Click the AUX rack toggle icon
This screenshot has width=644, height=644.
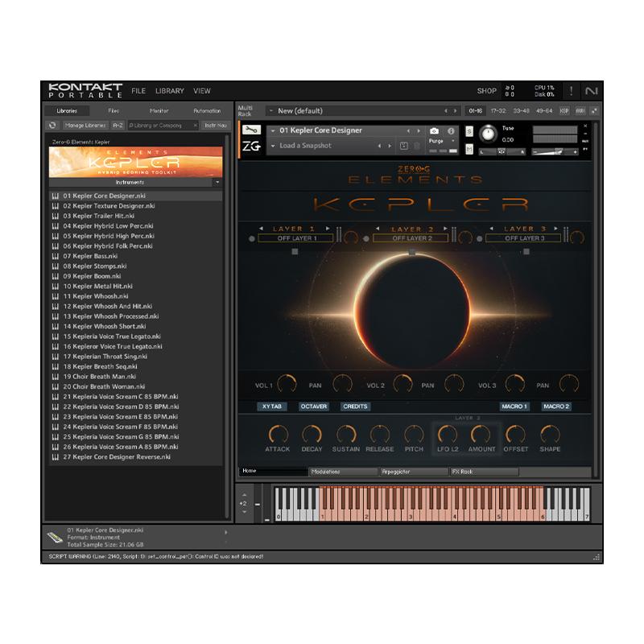[580, 111]
